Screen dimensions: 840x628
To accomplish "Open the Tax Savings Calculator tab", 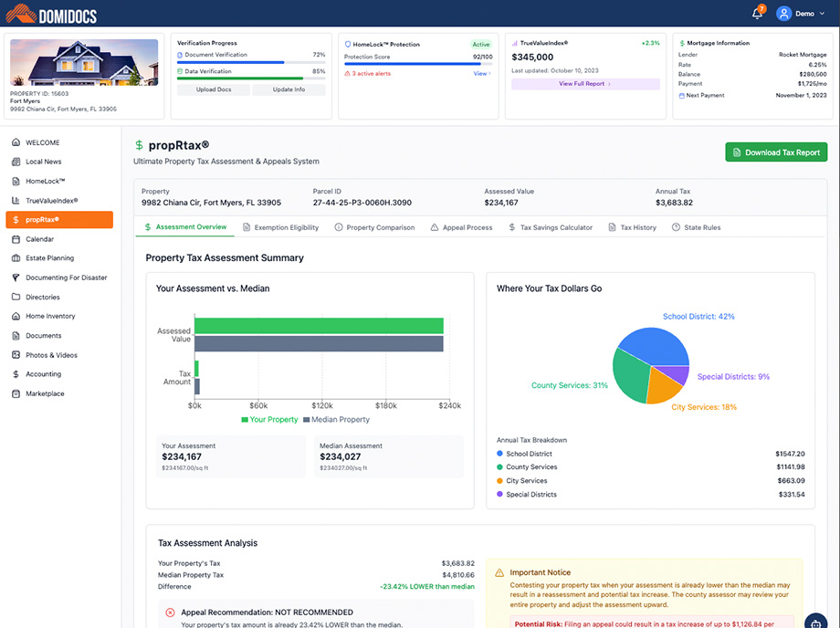I will coord(551,227).
